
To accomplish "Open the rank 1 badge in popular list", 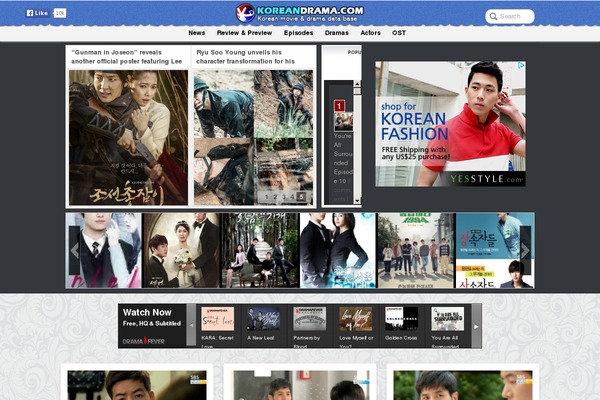I will 339,106.
